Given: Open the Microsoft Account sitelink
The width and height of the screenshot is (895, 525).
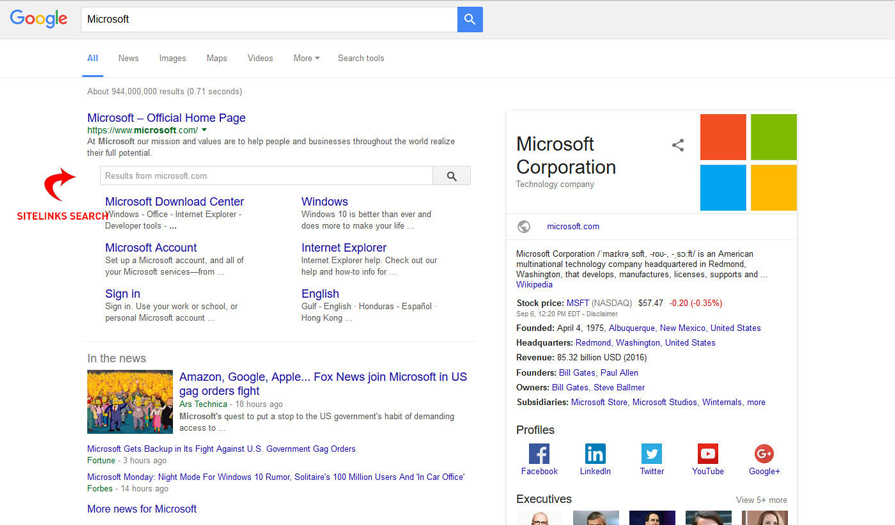Looking at the screenshot, I should pos(151,248).
